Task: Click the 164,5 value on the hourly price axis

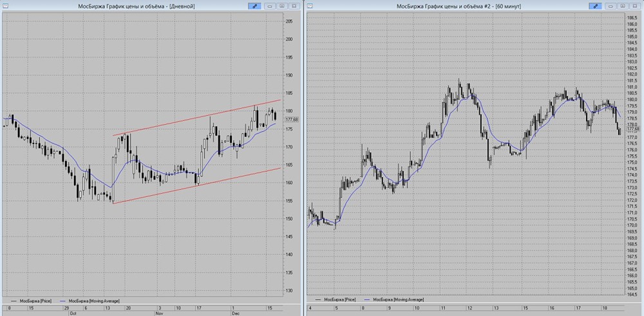Action: pyautogui.click(x=632, y=294)
